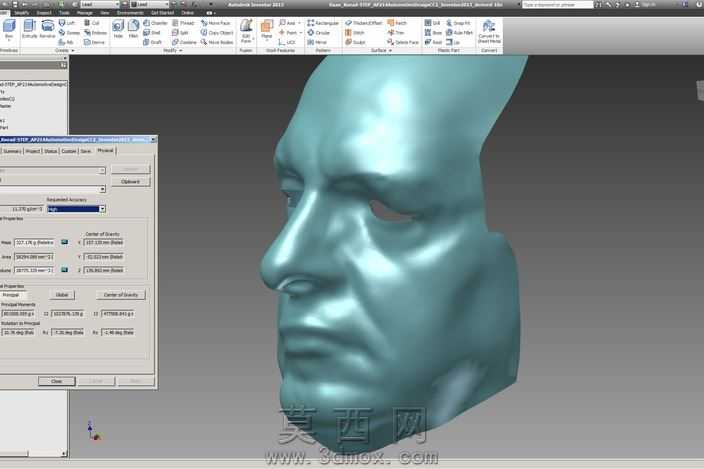Screen dimensions: 704x469
Task: Select the Snap Fit tool
Action: pyautogui.click(x=458, y=23)
